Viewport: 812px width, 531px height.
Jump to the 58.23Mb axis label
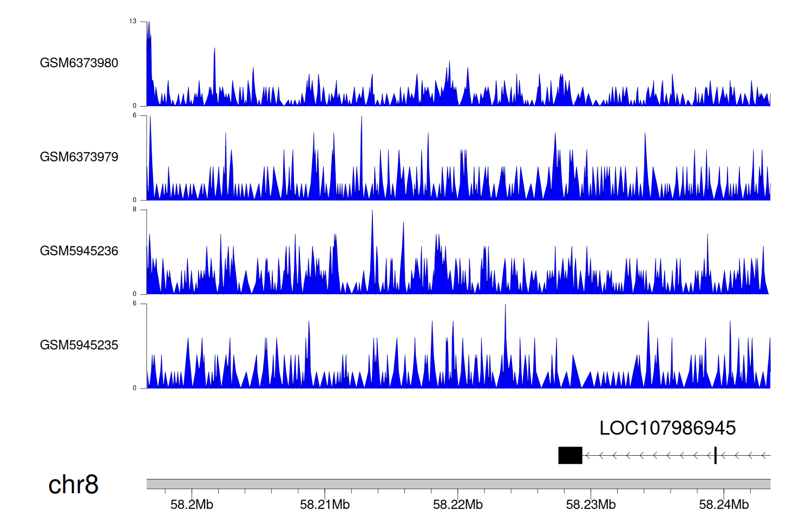coord(591,505)
